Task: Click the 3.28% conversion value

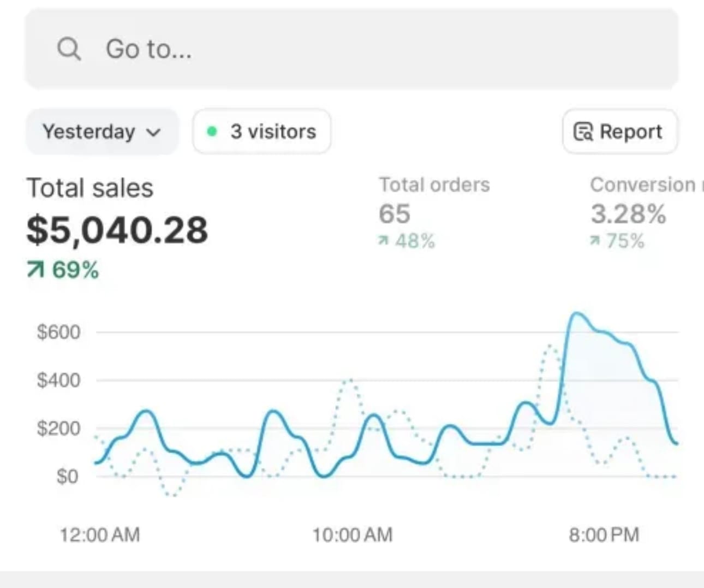Action: click(628, 213)
